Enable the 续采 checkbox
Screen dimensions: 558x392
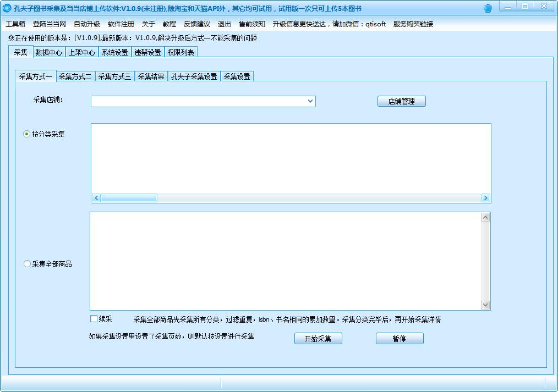pyautogui.click(x=92, y=319)
